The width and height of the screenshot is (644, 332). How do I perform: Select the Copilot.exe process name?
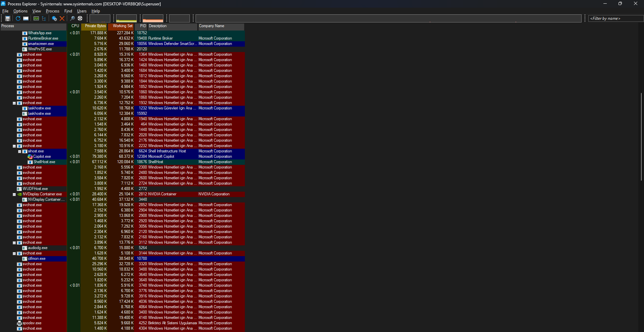42,156
